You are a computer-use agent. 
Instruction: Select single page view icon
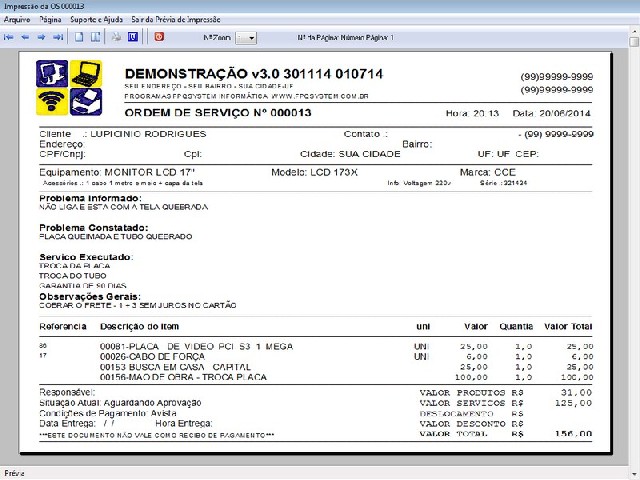point(80,37)
